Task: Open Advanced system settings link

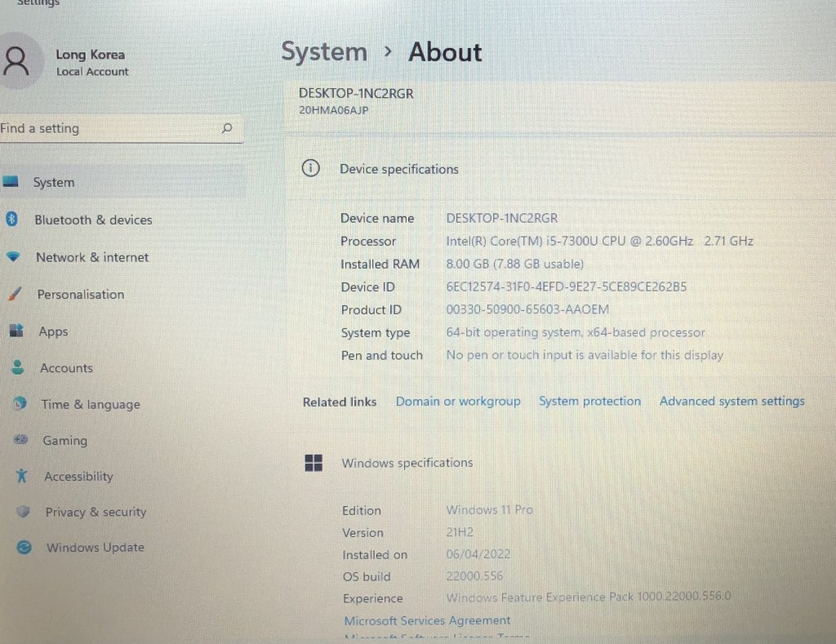Action: tap(732, 401)
